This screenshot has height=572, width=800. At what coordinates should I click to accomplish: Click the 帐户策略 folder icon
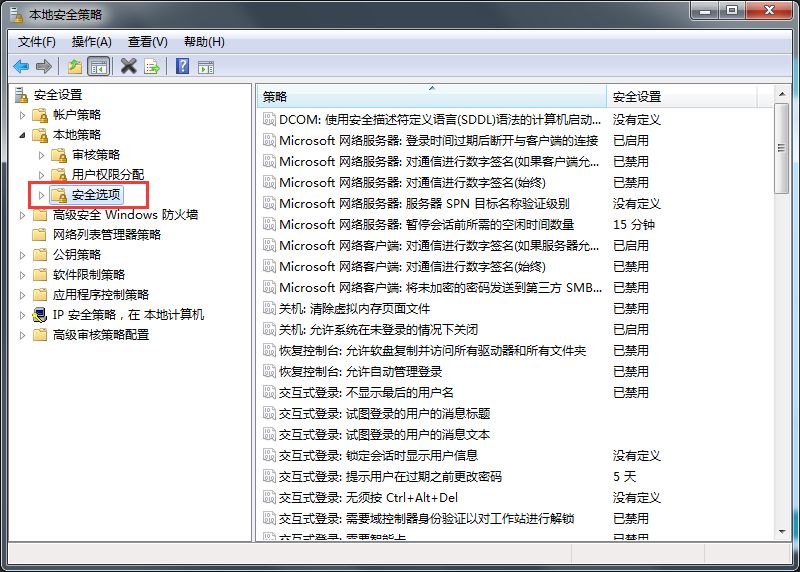[40, 115]
